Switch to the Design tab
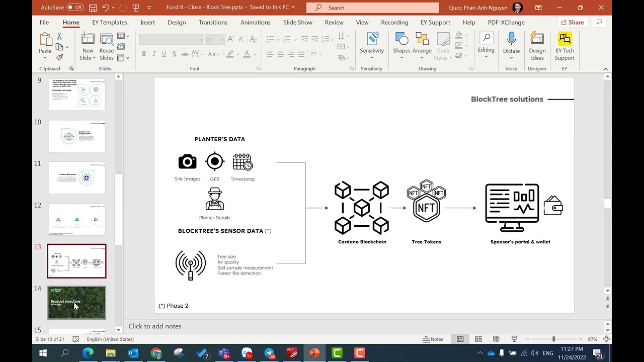The height and width of the screenshot is (362, 644). pos(177,22)
